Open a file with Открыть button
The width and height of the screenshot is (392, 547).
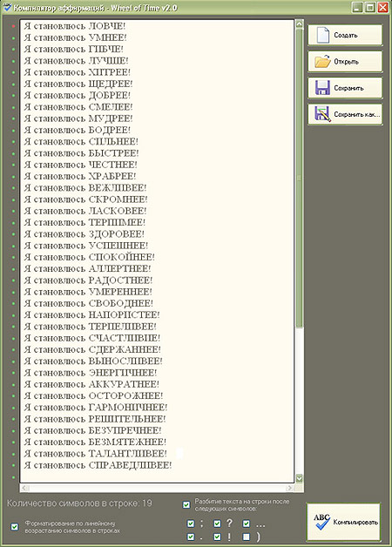coord(345,61)
